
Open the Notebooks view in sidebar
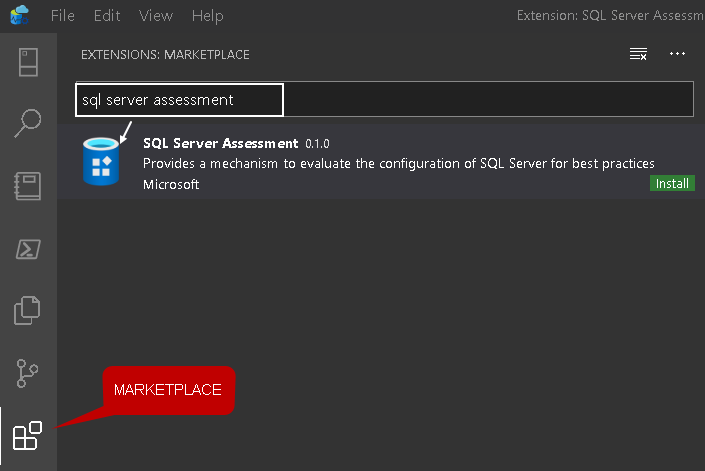(28, 187)
